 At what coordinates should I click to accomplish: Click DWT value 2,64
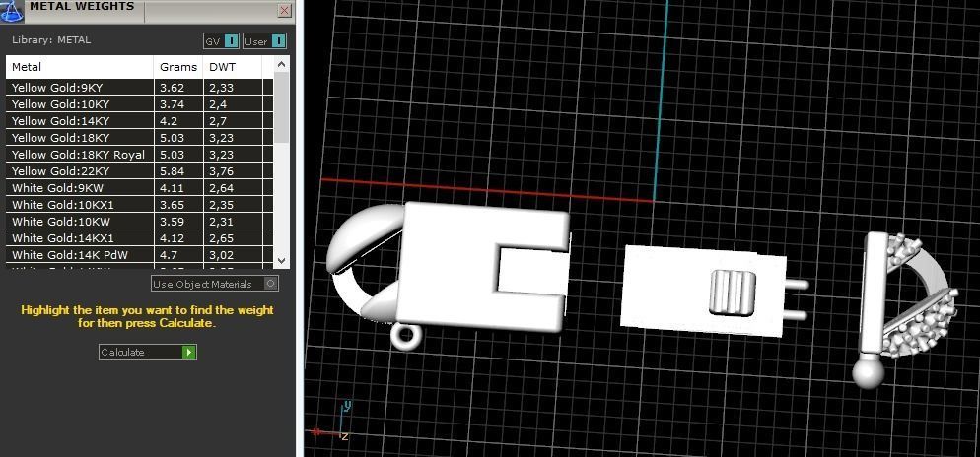(221, 188)
